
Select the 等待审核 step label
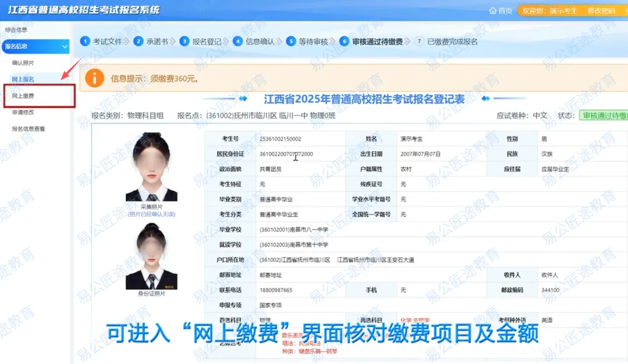pyautogui.click(x=313, y=42)
